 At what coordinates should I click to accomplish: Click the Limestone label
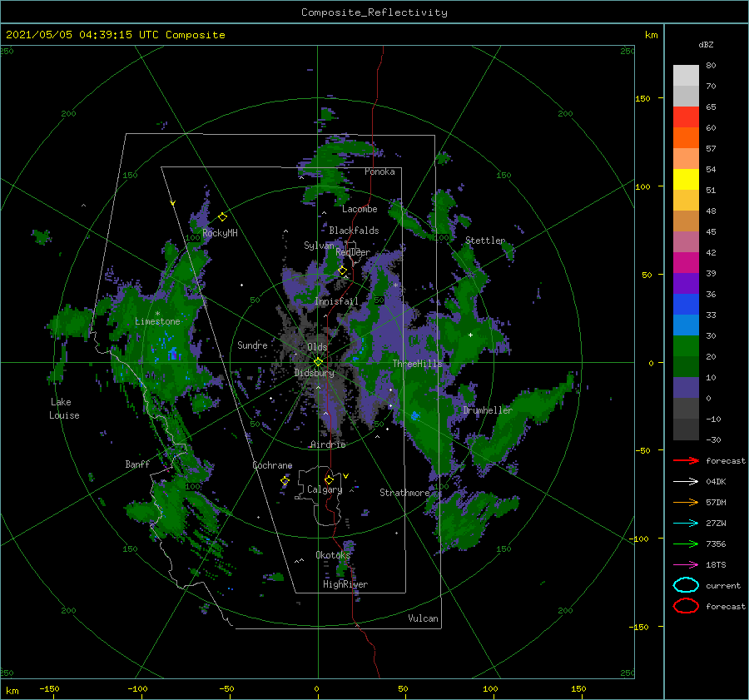[157, 321]
